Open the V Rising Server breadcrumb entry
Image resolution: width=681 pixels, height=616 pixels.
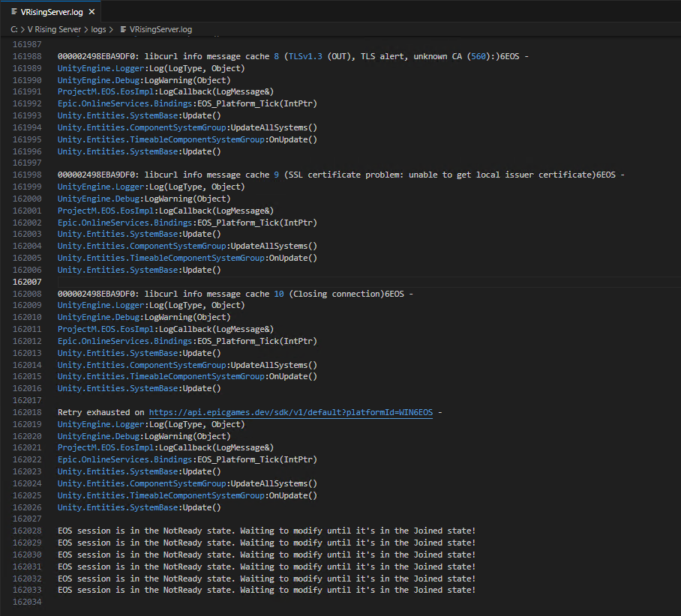(x=55, y=28)
